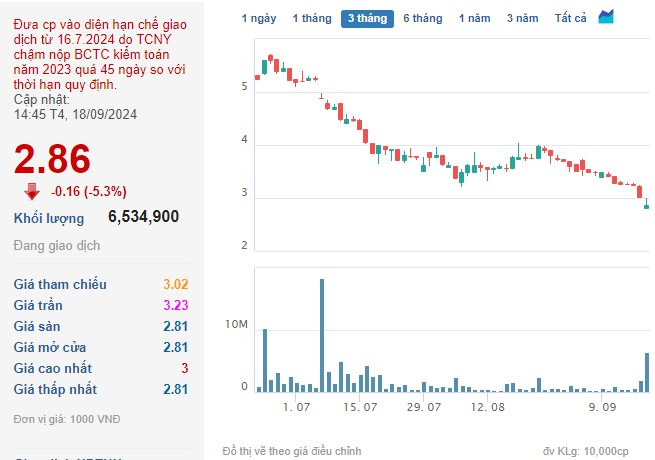655x460 pixels.
Task: Click the 'đv KLg: 10,000cp' unit note
Action: (x=586, y=451)
